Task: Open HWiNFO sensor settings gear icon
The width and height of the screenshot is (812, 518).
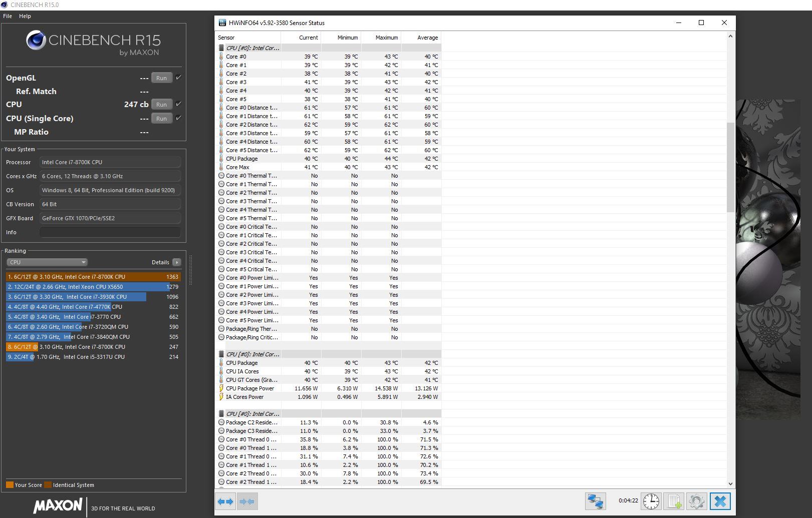Action: coord(697,501)
